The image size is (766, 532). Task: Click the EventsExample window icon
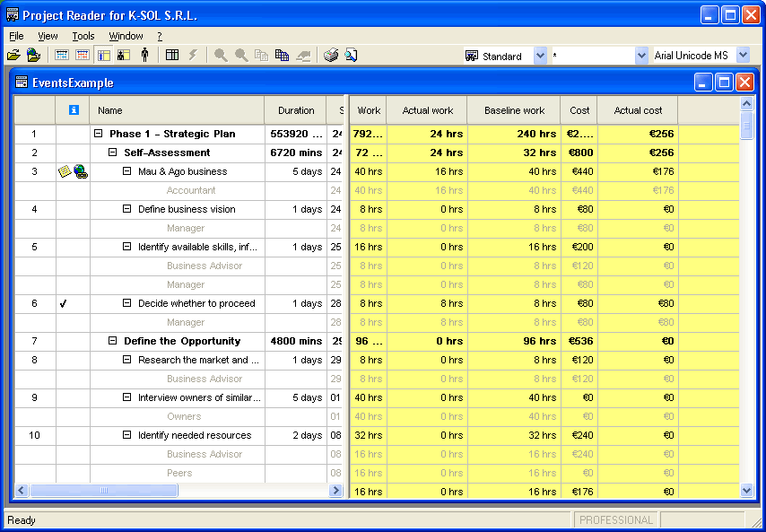(x=22, y=82)
